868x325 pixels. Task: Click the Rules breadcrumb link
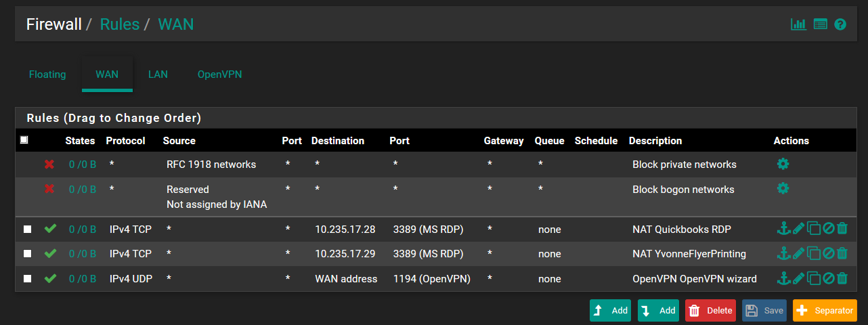[119, 24]
